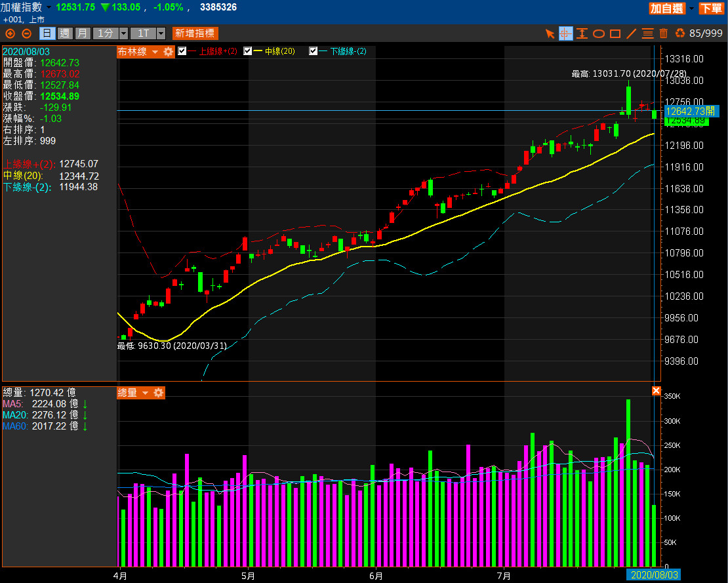This screenshot has height=583, width=728.
Task: Select the arrow pointer cursor tool
Action: 550,33
